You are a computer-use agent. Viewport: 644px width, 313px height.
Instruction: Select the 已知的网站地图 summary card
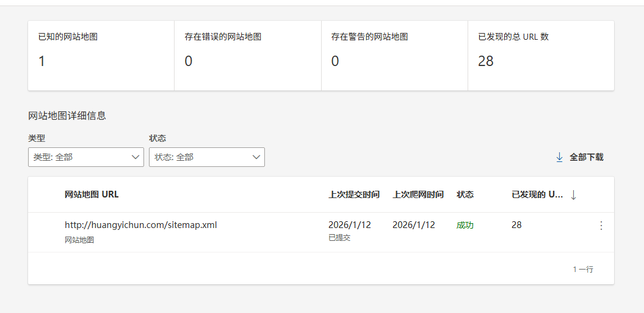[101, 56]
